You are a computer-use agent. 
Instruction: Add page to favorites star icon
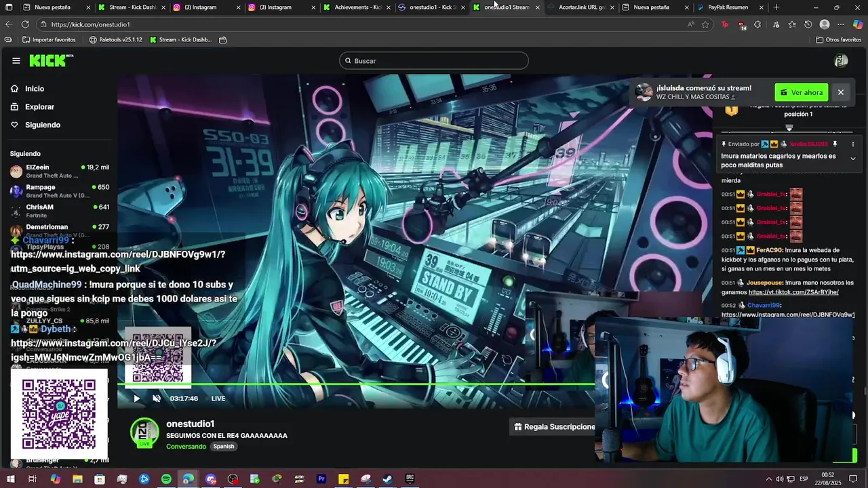(705, 24)
